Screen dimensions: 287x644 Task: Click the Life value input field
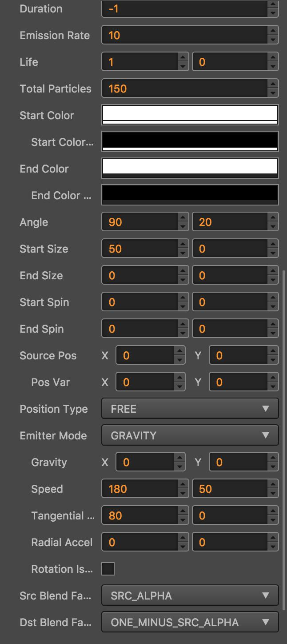(140, 62)
